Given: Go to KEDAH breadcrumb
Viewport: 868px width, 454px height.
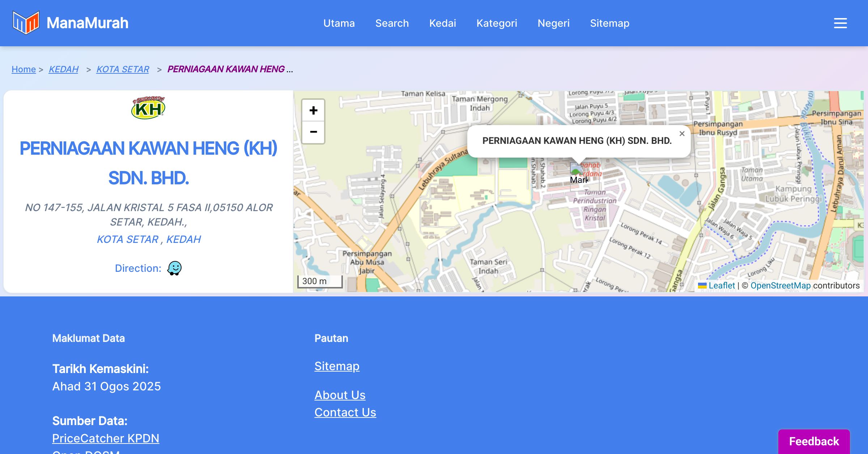Looking at the screenshot, I should pos(63,69).
